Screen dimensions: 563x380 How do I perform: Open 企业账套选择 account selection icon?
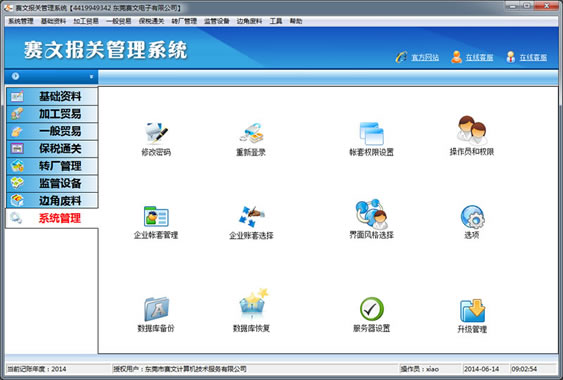251,216
